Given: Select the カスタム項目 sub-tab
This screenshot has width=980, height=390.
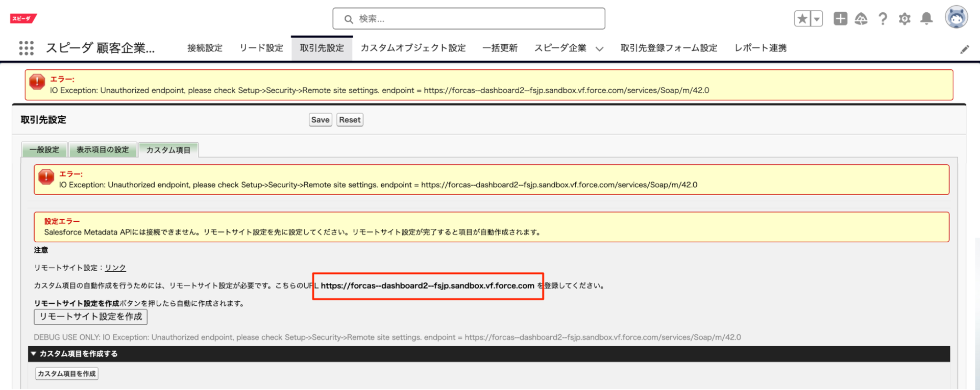Looking at the screenshot, I should 168,150.
